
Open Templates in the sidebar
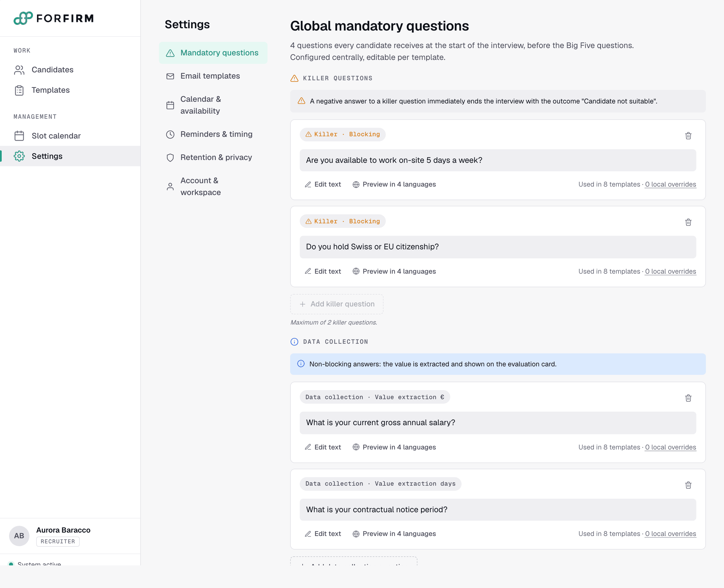click(x=70, y=90)
